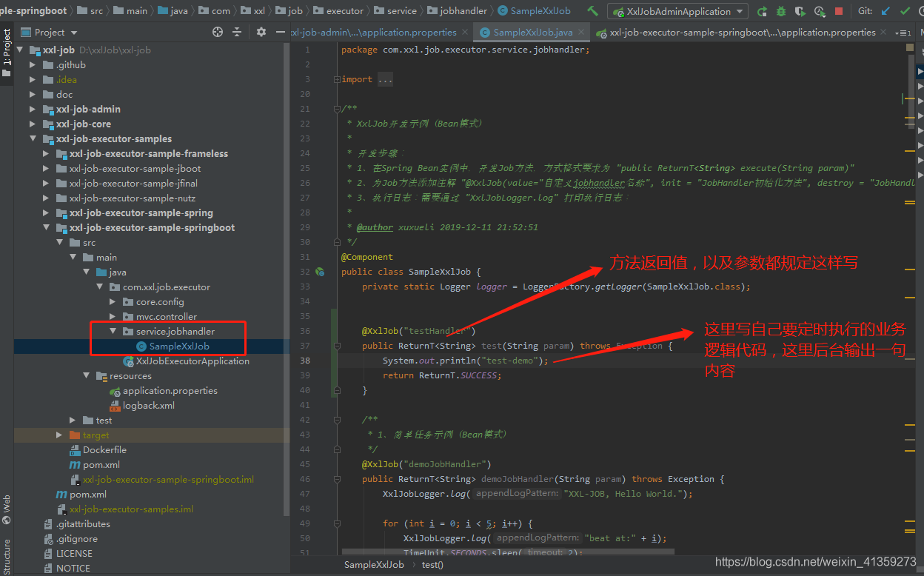Expand the xxl-job-core module

(x=33, y=124)
